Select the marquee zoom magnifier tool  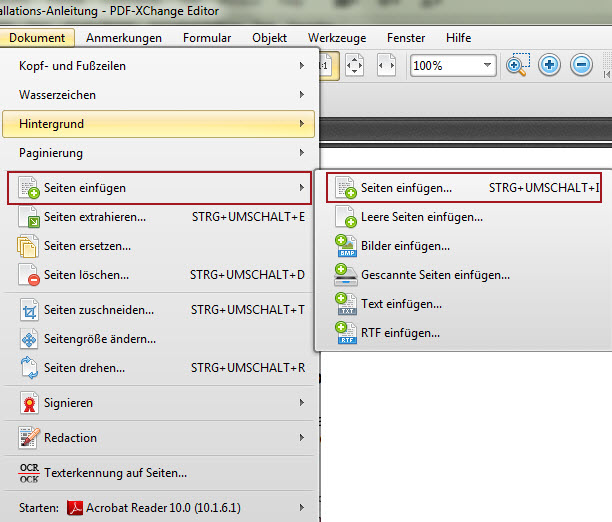[518, 65]
